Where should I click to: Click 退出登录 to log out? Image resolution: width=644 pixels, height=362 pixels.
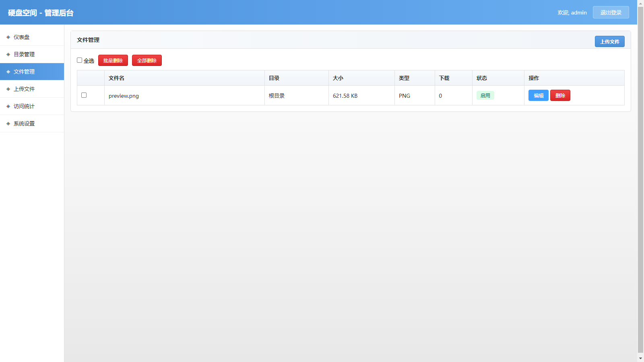(x=611, y=12)
